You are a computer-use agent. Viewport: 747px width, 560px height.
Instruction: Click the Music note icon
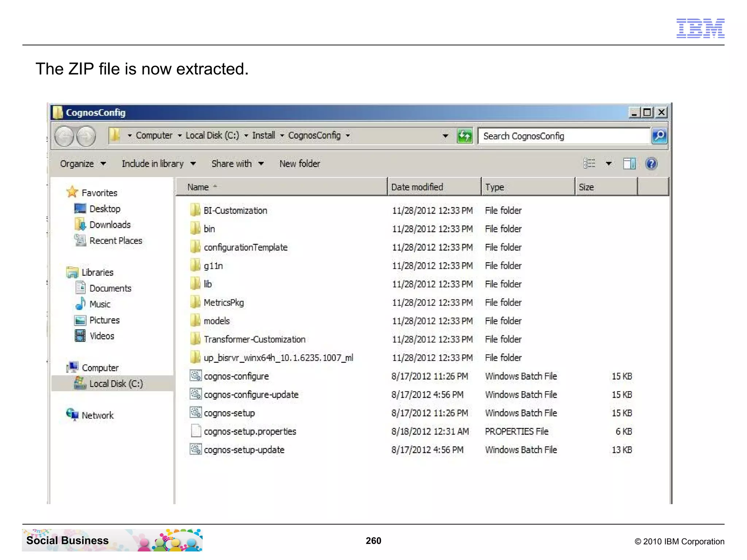click(80, 304)
